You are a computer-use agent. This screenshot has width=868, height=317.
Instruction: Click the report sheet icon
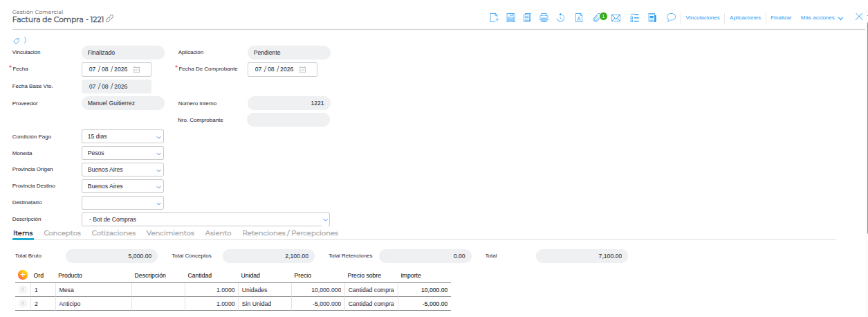point(652,18)
